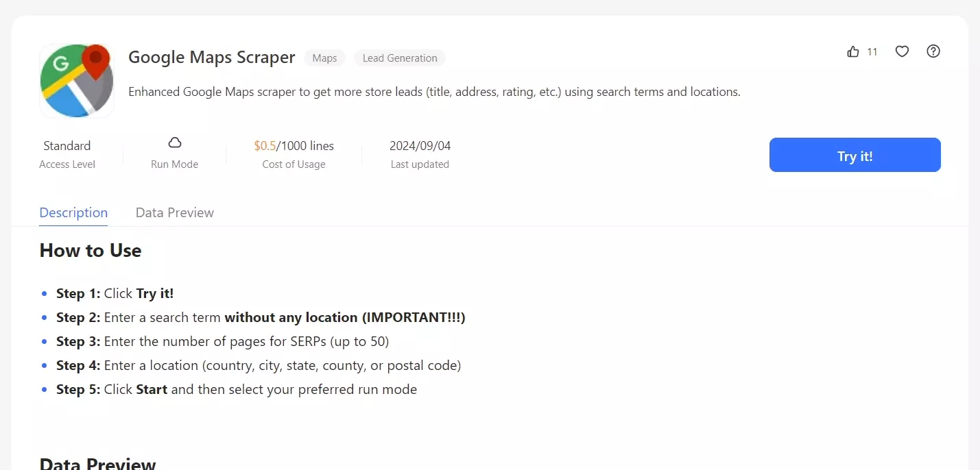This screenshot has height=470, width=980.
Task: Click the Google Maps Scraper app logo
Action: pos(76,80)
